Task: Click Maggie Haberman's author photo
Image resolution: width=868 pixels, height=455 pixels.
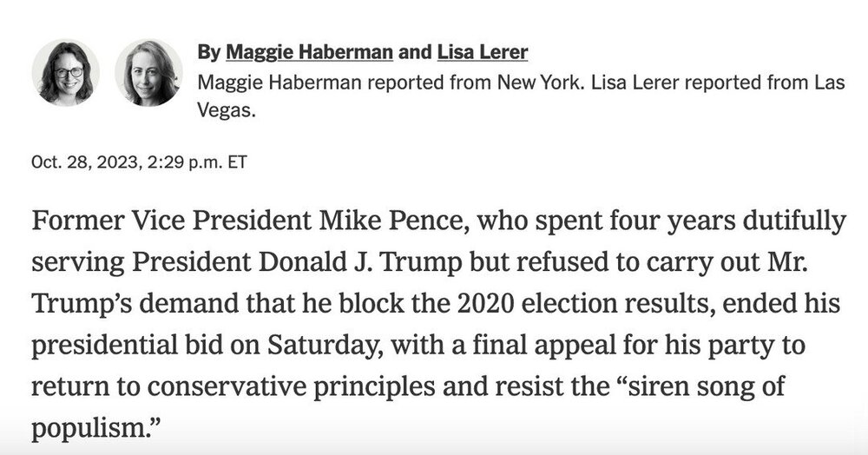Action: (x=66, y=73)
